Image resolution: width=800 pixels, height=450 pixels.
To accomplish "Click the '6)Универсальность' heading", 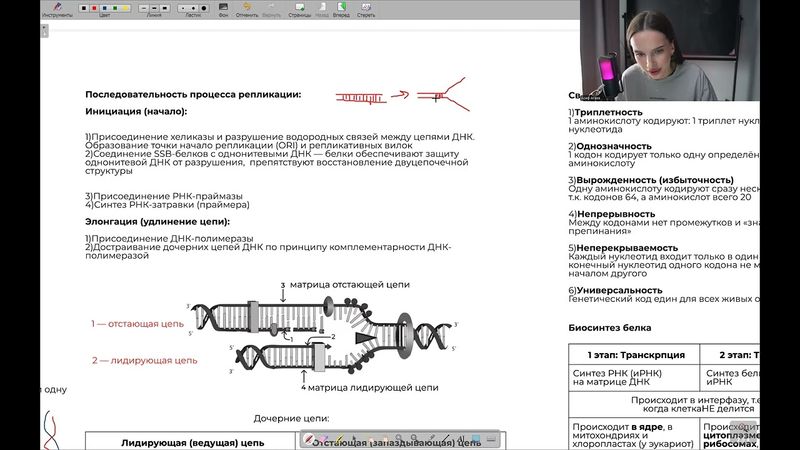I will click(x=615, y=290).
